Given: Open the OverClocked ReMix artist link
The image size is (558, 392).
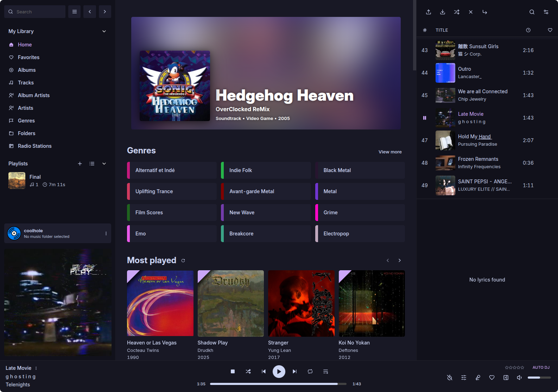Looking at the screenshot, I should click(x=243, y=109).
